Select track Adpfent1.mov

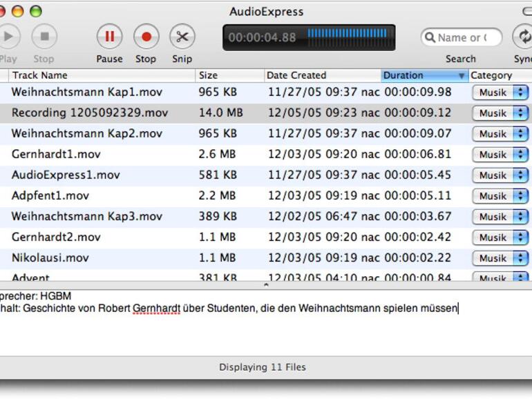(x=50, y=195)
